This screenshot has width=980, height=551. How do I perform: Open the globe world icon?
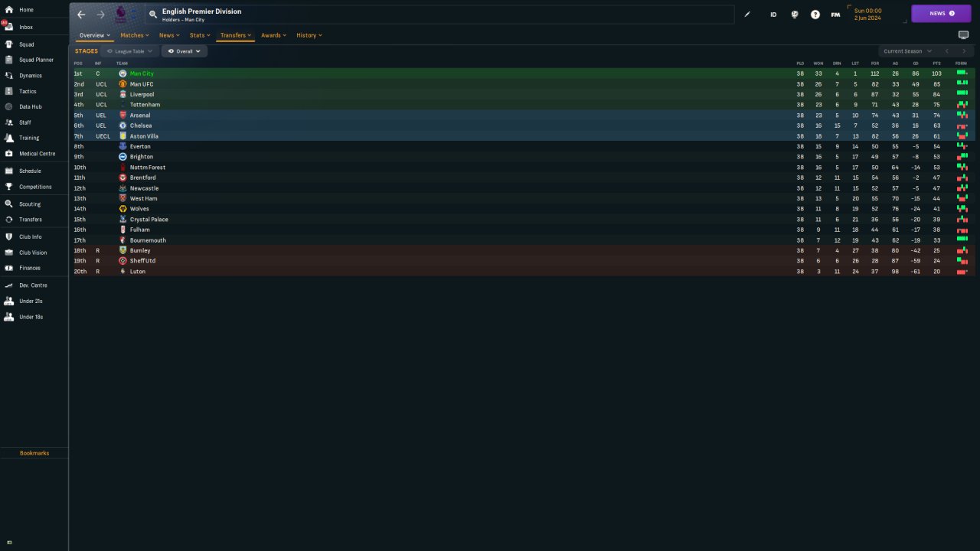coord(795,15)
